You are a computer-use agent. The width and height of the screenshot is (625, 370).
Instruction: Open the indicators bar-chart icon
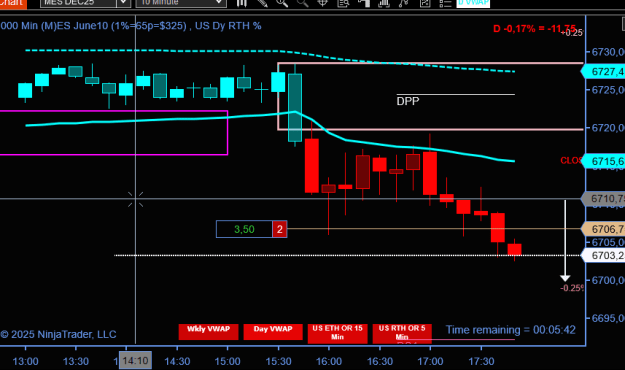pyautogui.click(x=384, y=3)
